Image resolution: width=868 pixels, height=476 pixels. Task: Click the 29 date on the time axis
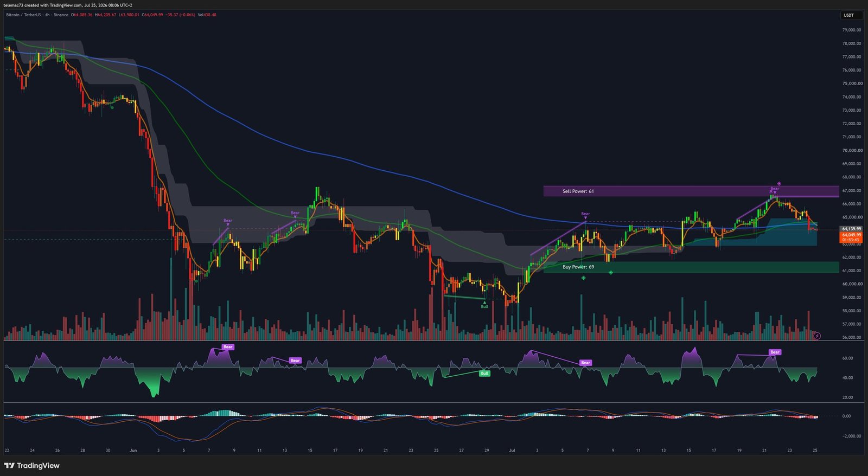487,450
